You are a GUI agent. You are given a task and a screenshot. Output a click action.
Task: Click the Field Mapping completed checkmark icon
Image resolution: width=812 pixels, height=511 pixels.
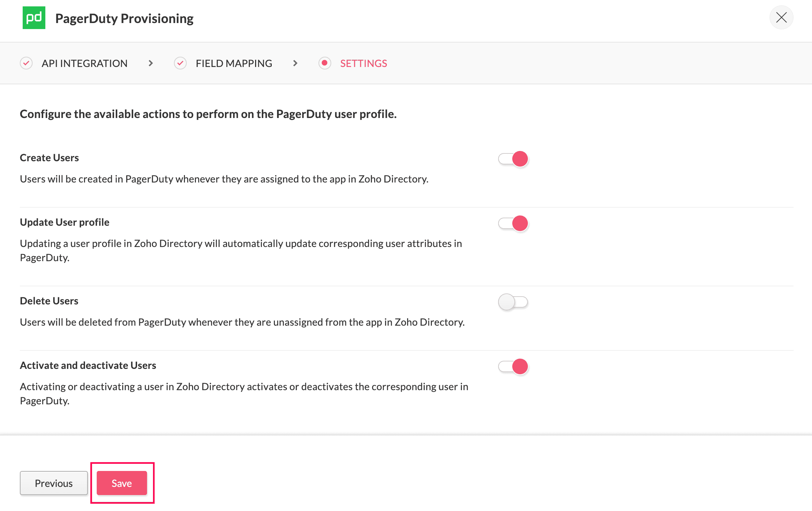pos(180,63)
